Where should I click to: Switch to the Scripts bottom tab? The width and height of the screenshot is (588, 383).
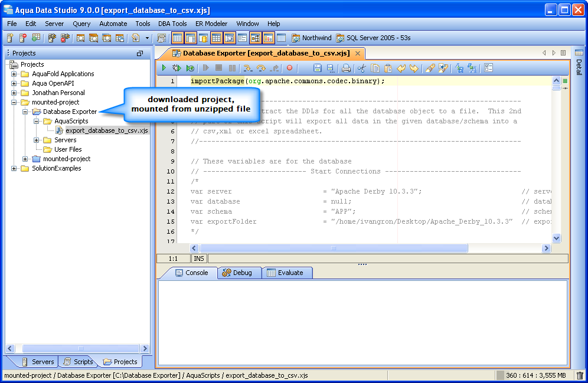(x=79, y=362)
